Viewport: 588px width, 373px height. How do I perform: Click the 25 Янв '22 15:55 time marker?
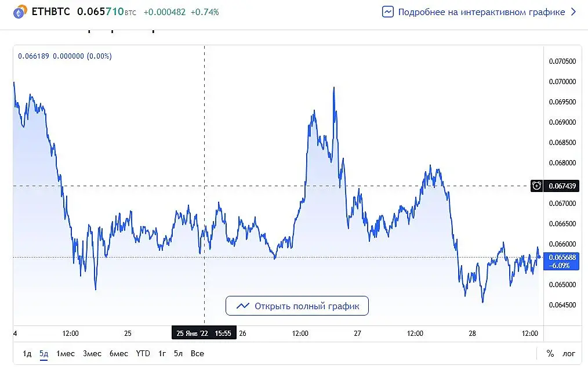pos(204,333)
